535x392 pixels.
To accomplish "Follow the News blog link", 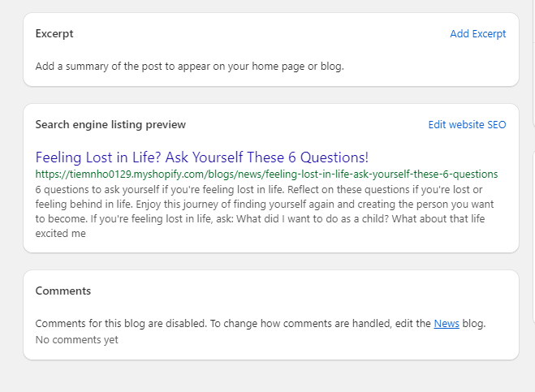I will point(447,323).
